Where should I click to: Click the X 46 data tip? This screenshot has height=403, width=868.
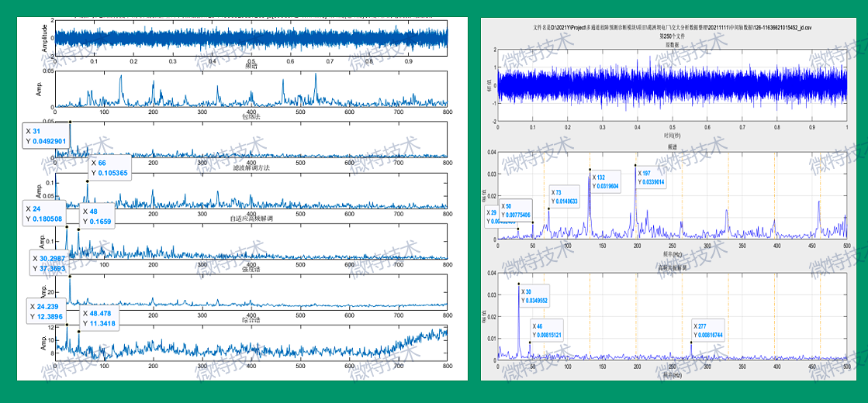click(x=547, y=331)
